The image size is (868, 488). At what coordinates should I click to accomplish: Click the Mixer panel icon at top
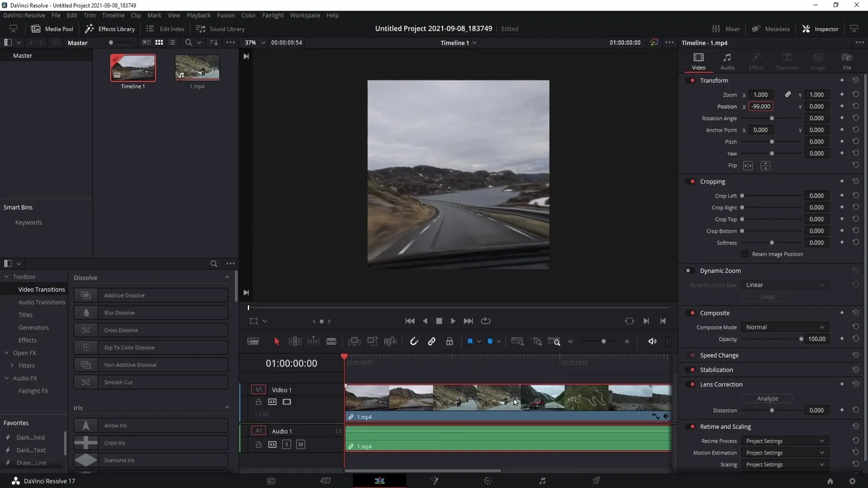pos(716,28)
